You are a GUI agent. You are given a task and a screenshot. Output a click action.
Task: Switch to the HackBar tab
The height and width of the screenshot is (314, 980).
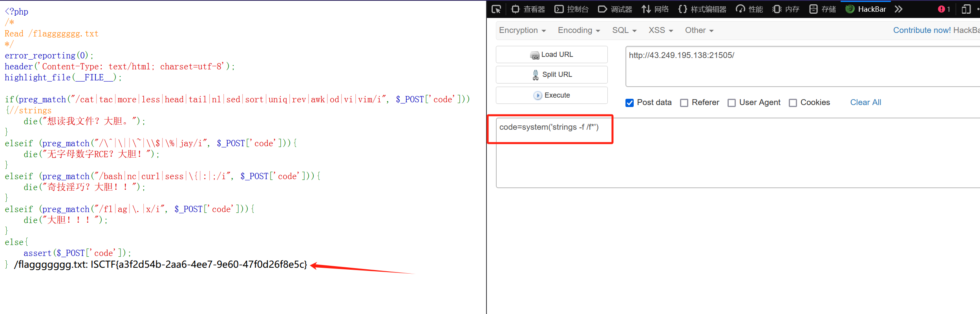click(866, 9)
